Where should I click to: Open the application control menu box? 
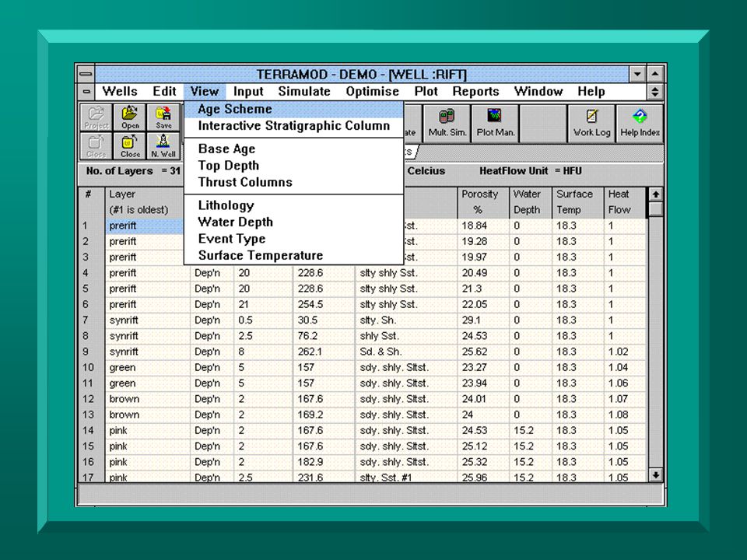(86, 74)
